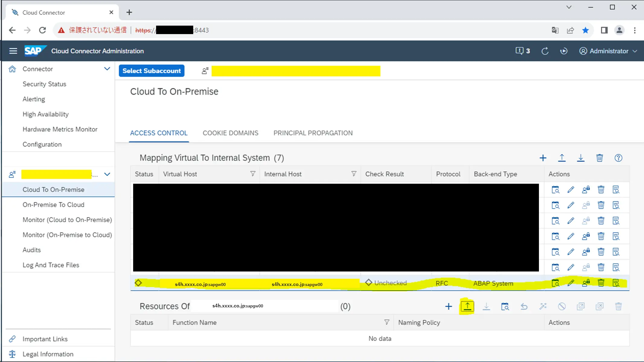Import system mappings with upload icon
The height and width of the screenshot is (362, 644).
point(562,158)
